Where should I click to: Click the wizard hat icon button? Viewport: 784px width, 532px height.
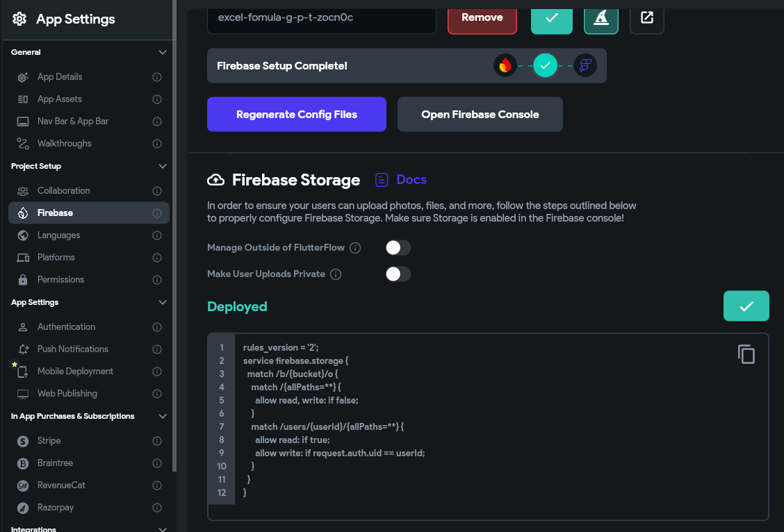[601, 18]
